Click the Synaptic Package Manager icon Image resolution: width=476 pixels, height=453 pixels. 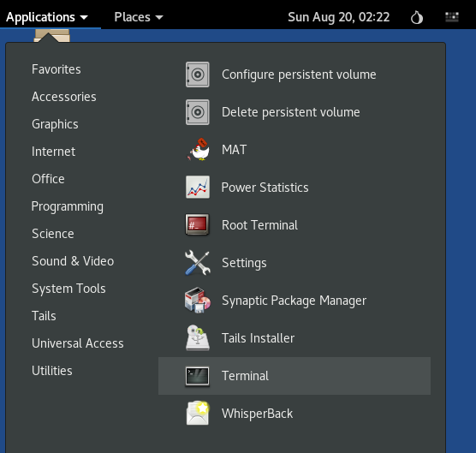click(197, 301)
